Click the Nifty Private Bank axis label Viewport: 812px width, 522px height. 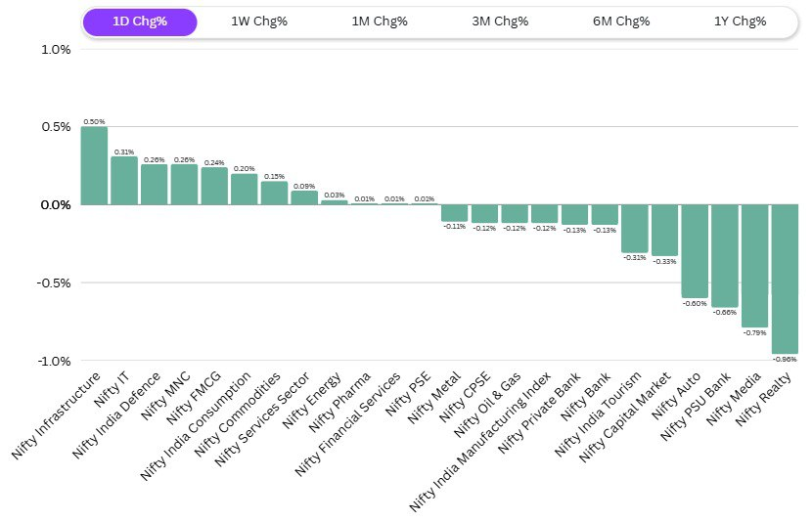540,413
